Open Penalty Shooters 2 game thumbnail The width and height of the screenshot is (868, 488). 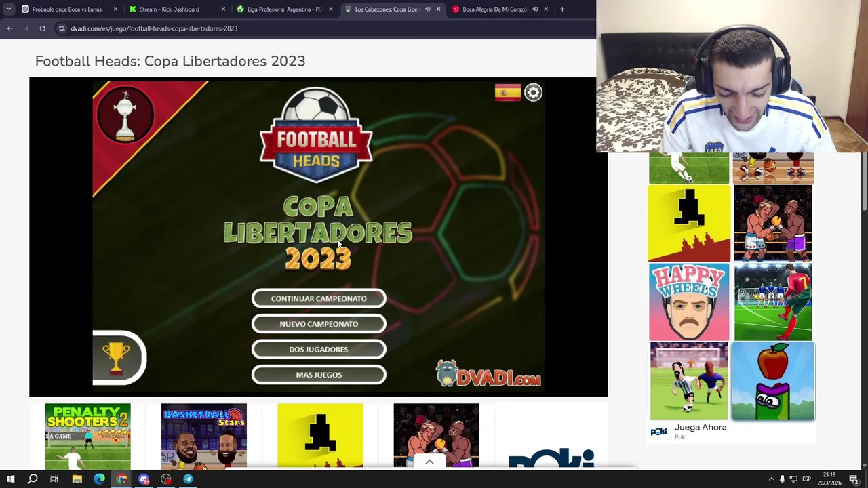pyautogui.click(x=87, y=436)
